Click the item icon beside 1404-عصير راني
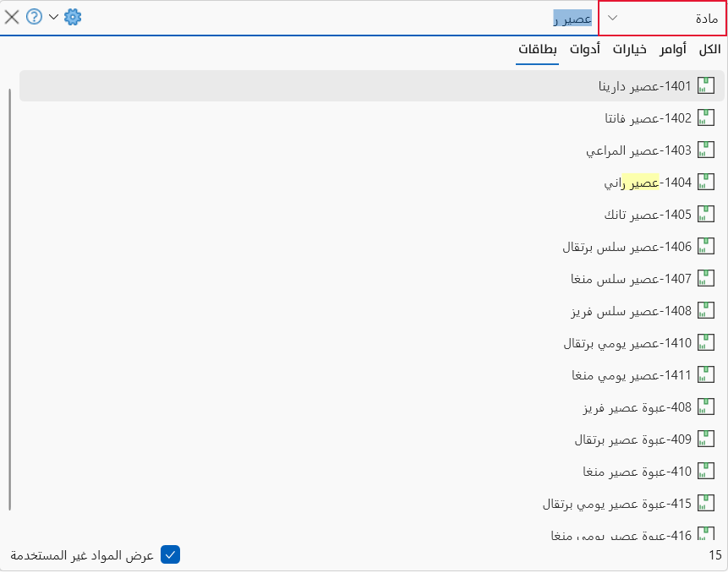This screenshot has height=573, width=728. [x=706, y=182]
